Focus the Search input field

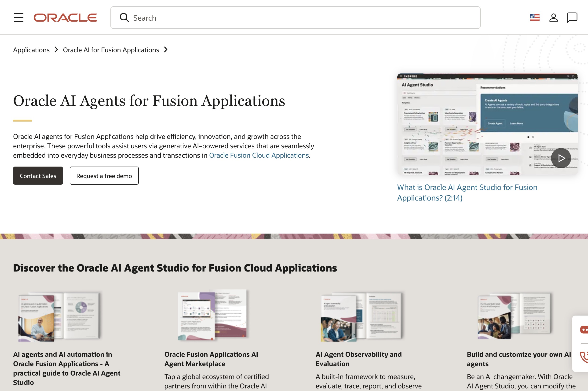[x=299, y=18]
